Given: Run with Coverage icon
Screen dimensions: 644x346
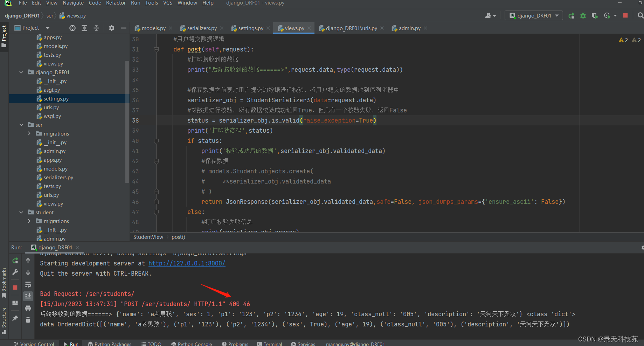Looking at the screenshot, I should click(x=595, y=15).
